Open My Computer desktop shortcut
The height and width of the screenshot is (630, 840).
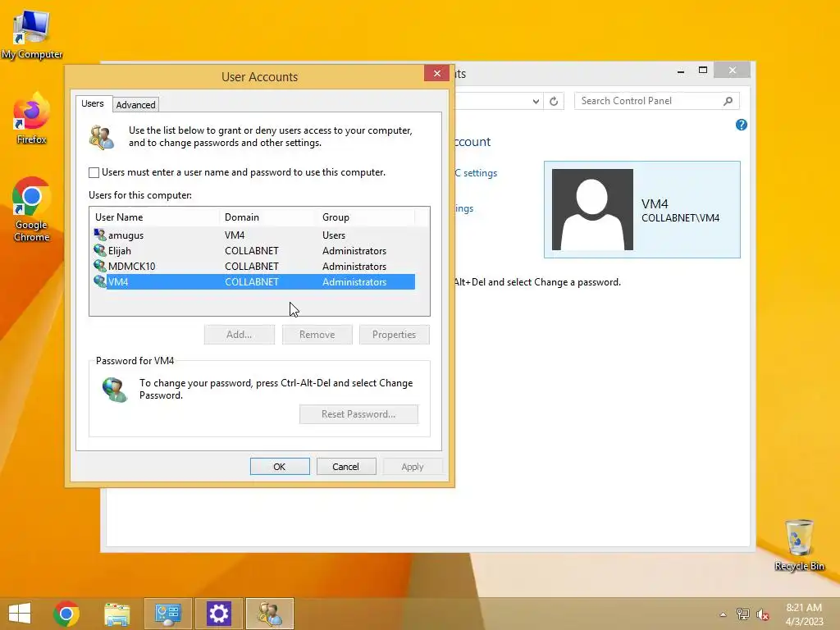pyautogui.click(x=32, y=34)
